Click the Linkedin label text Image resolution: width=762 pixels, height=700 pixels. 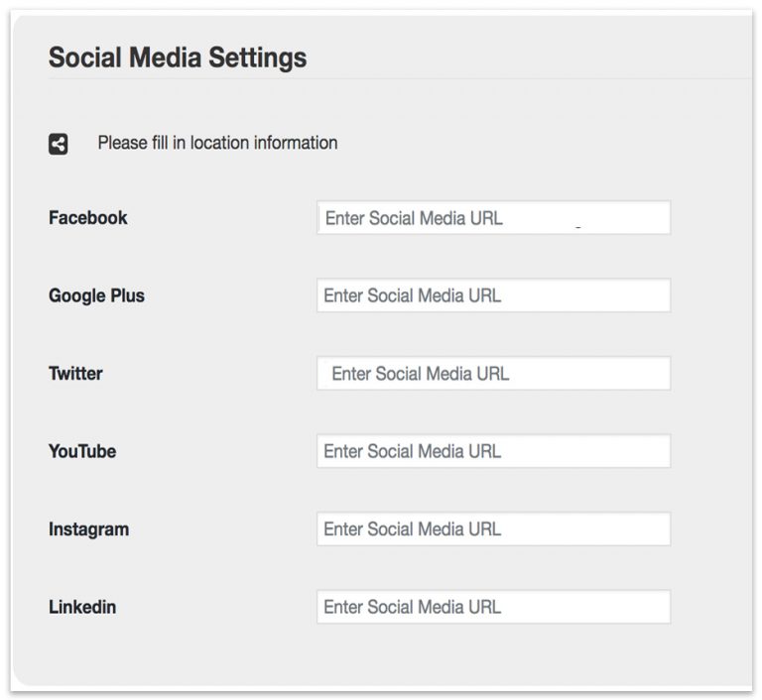click(x=82, y=607)
